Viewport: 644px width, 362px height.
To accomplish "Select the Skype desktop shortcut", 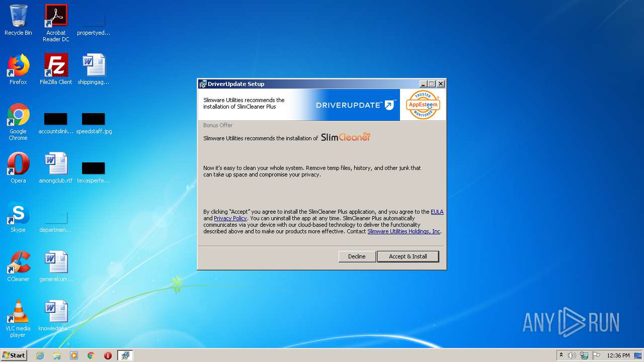I will tap(18, 217).
